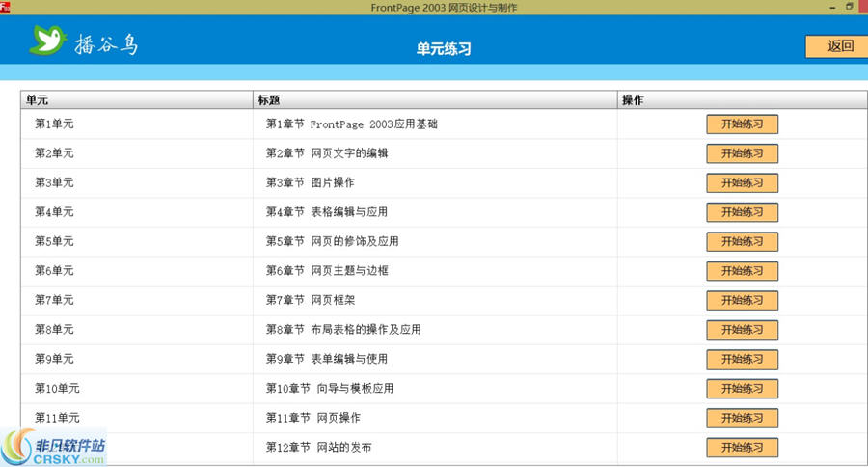Sort by the 单元 column header

[x=137, y=100]
